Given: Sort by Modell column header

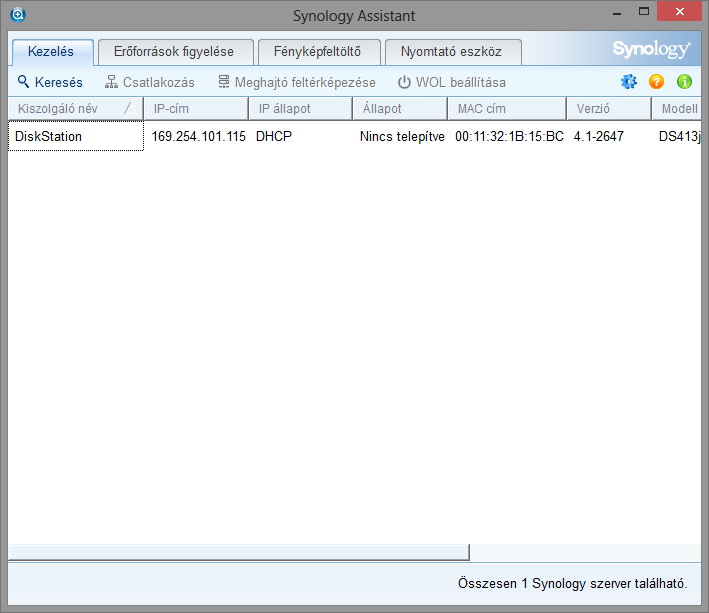Looking at the screenshot, I should pyautogui.click(x=676, y=108).
